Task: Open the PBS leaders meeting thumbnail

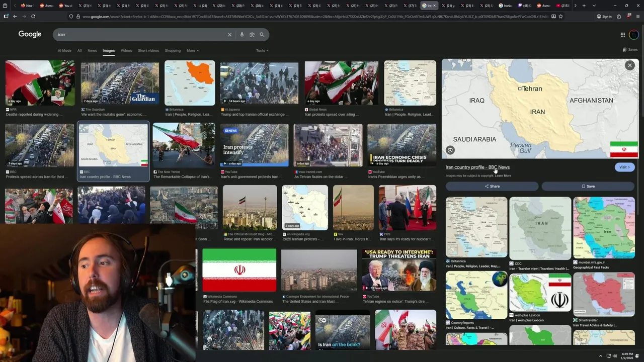Action: point(408,208)
